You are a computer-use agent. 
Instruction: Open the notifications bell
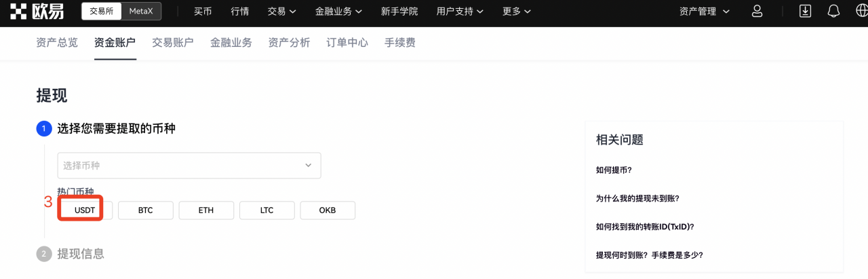[x=833, y=12]
